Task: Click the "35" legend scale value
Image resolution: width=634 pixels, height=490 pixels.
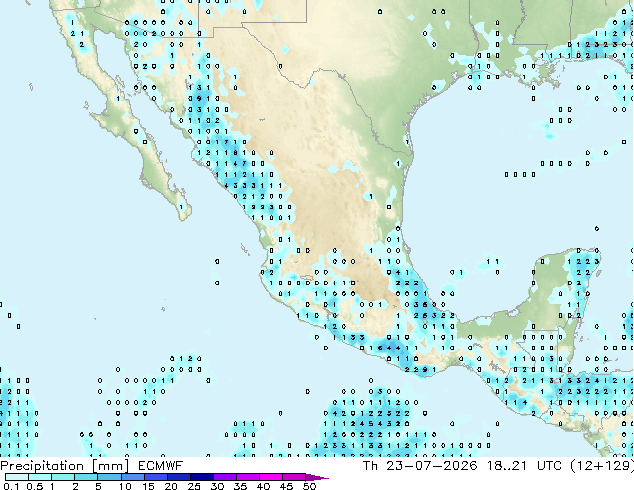Action: 240,486
